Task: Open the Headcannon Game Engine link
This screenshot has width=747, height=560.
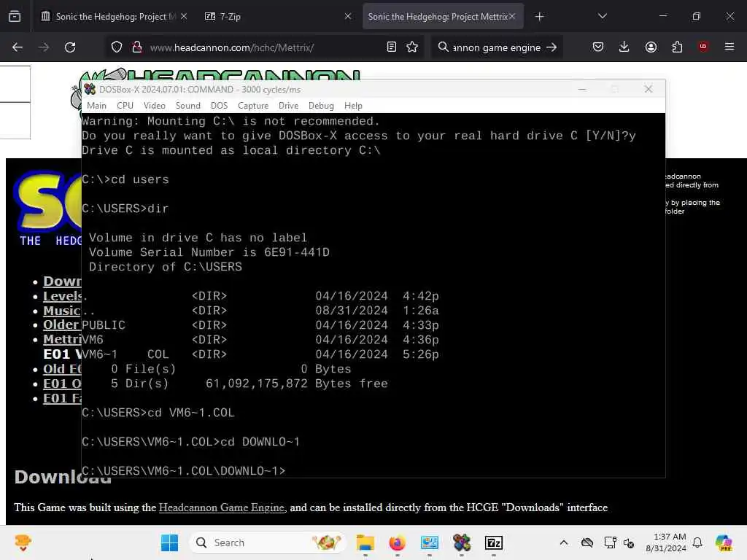Action: pyautogui.click(x=222, y=507)
